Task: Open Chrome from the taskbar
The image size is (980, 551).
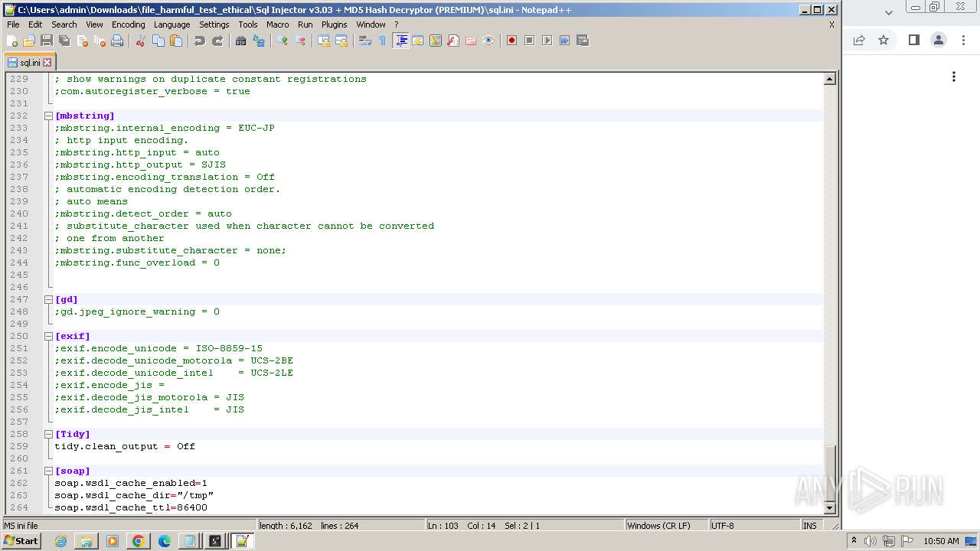Action: [139, 541]
